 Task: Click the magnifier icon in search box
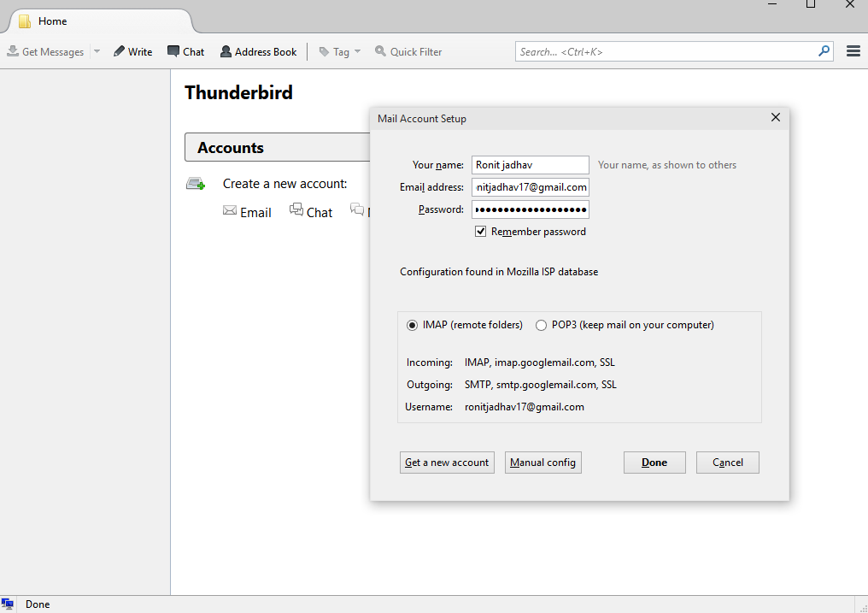point(824,51)
